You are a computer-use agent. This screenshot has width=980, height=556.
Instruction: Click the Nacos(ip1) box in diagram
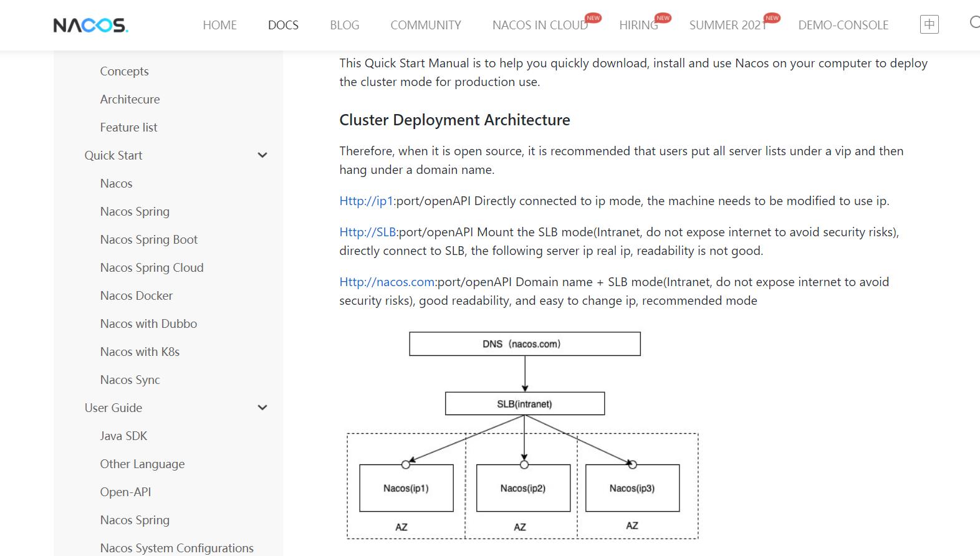click(406, 488)
